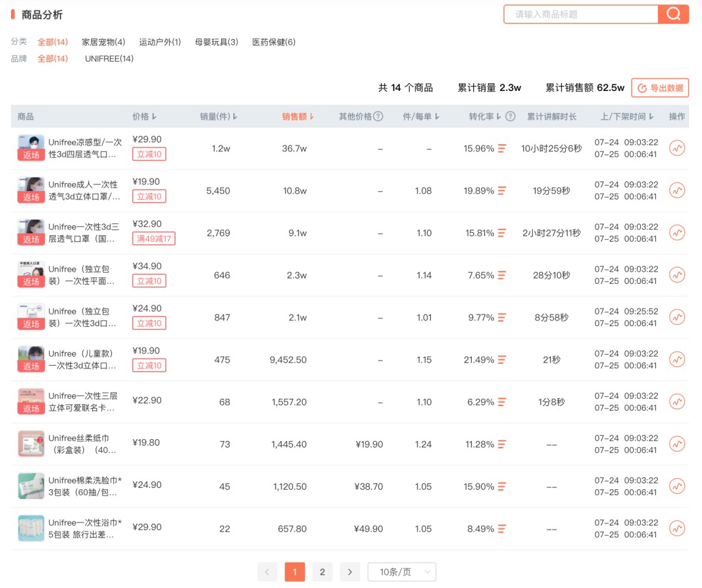
Task: Click help icon next to 转化率
Action: point(510,116)
